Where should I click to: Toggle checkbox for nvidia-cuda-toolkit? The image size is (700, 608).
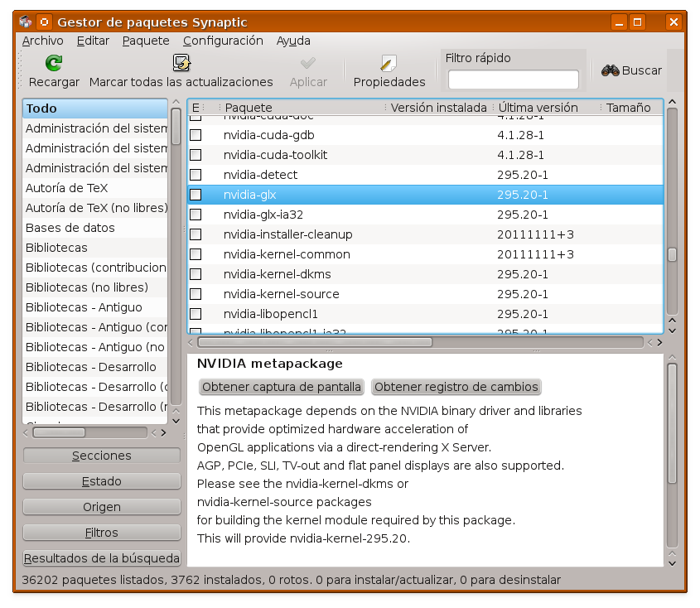click(x=196, y=155)
